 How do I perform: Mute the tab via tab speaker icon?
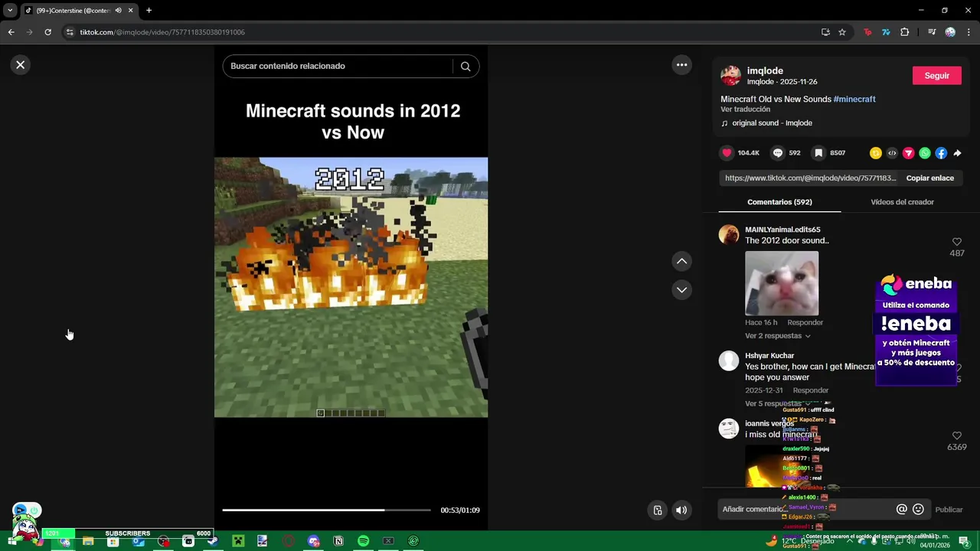[118, 11]
